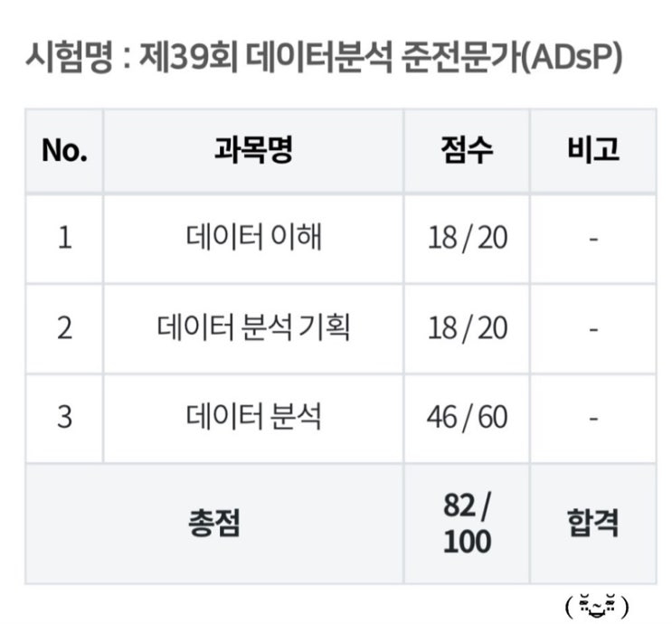Select row number 2 cell
The height and width of the screenshot is (624, 672).
pos(64,328)
